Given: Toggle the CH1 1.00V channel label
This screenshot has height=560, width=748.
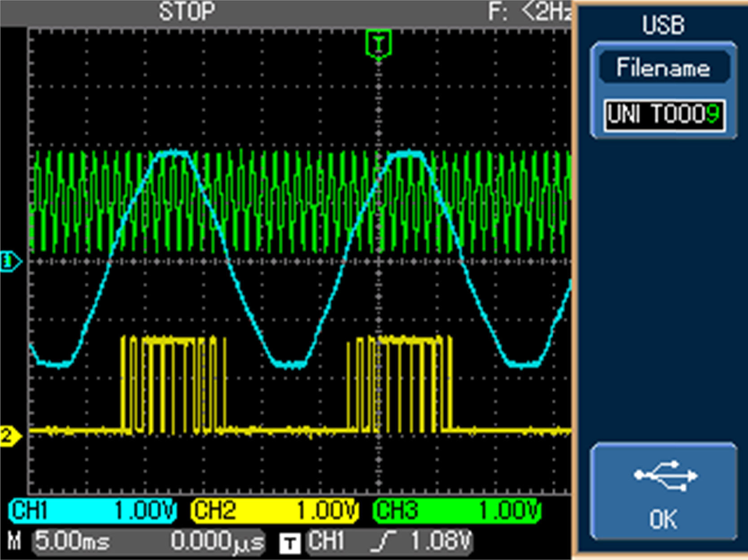Looking at the screenshot, I should [x=93, y=511].
